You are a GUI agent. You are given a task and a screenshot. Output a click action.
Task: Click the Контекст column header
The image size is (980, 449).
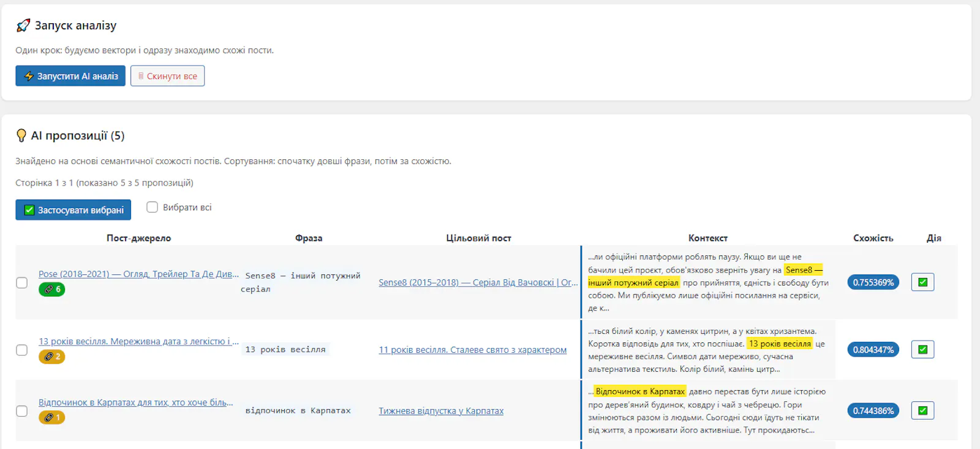(708, 238)
